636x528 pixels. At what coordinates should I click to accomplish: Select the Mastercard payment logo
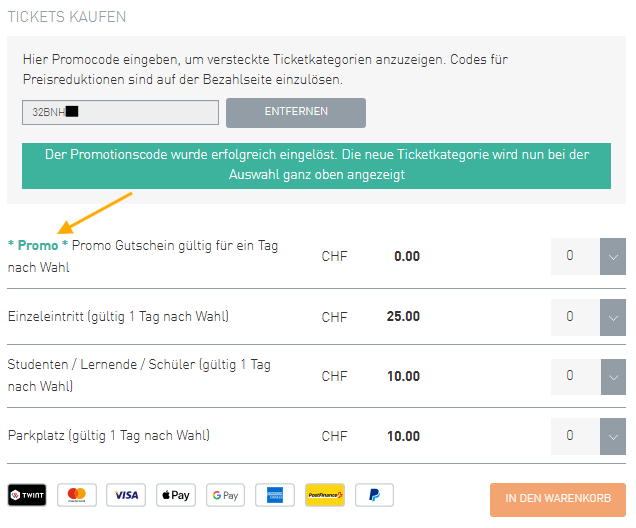[x=76, y=495]
